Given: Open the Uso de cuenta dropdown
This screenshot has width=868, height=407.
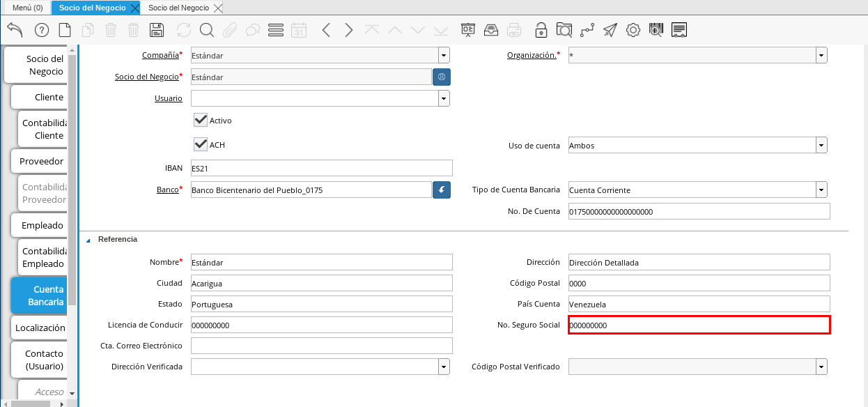Looking at the screenshot, I should [821, 146].
